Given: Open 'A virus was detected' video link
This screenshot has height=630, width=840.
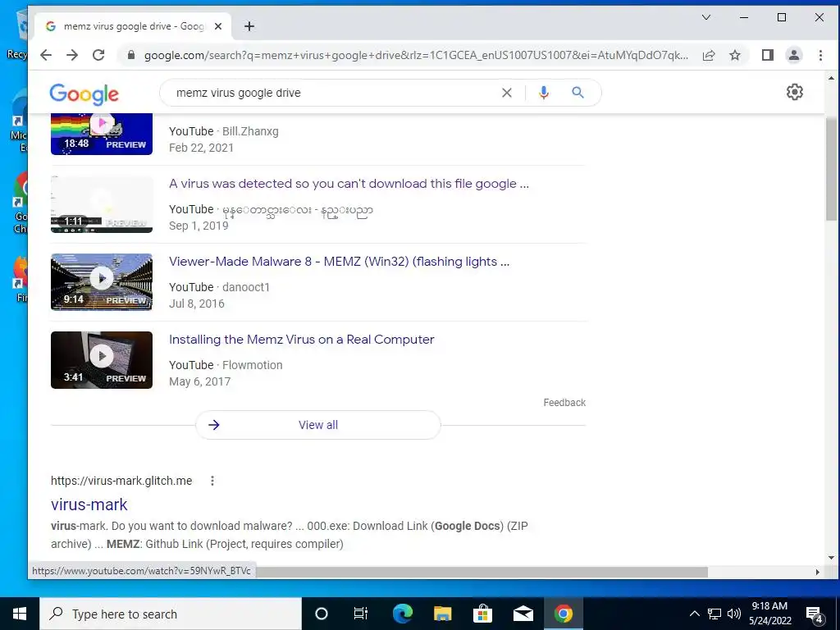Looking at the screenshot, I should pos(349,184).
